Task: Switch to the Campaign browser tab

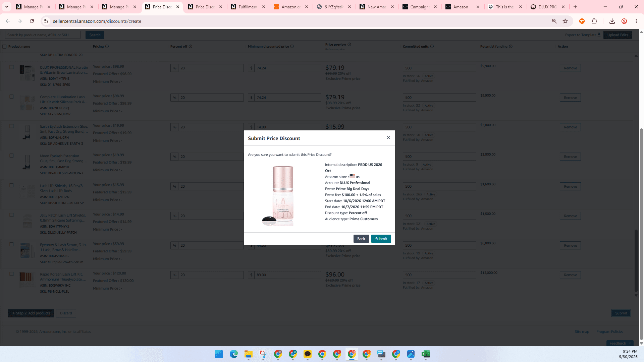Action: [x=419, y=7]
